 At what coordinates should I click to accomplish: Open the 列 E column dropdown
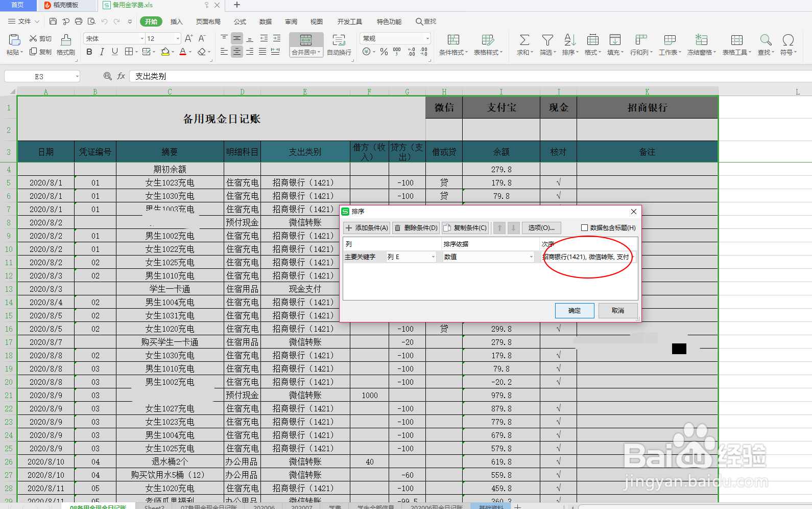click(x=433, y=257)
